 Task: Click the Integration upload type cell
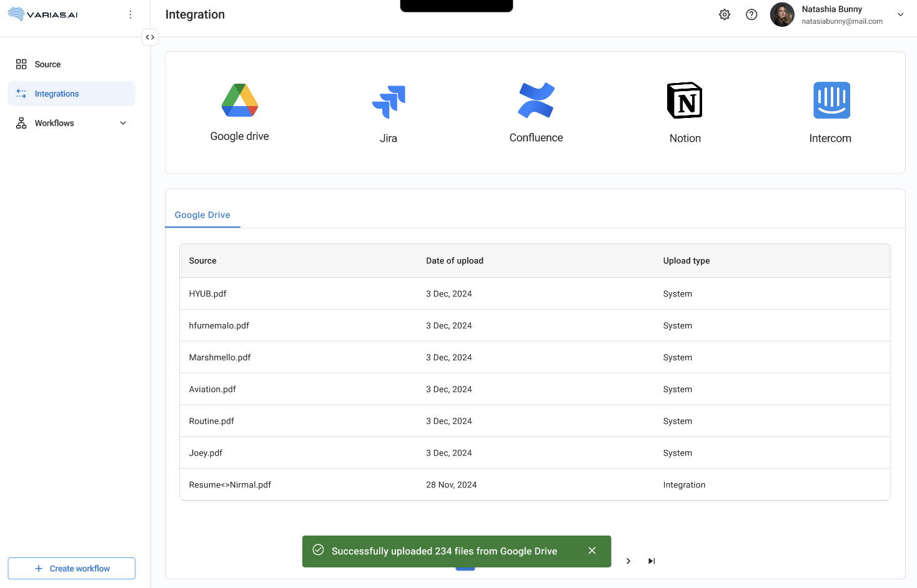tap(684, 485)
